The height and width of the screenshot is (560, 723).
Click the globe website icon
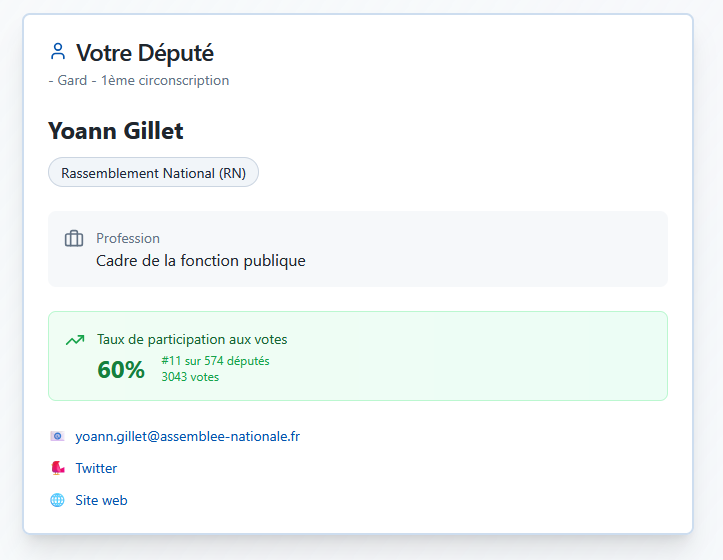pyautogui.click(x=57, y=500)
